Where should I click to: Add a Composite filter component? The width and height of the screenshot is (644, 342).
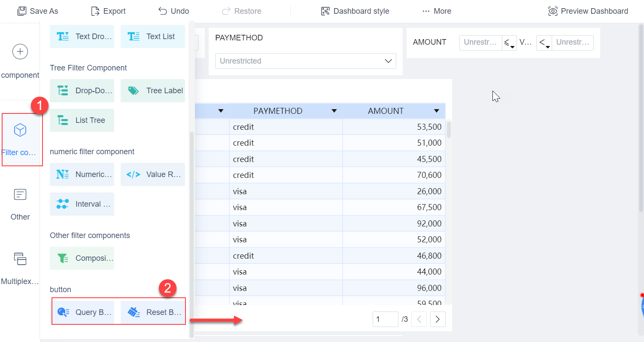[82, 258]
